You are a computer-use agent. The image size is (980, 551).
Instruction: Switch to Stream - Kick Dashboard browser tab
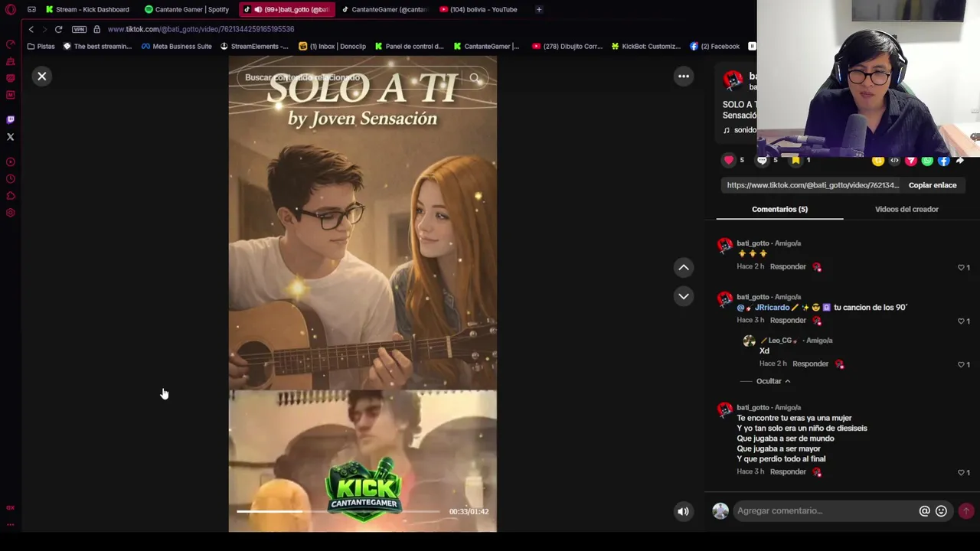[x=87, y=9]
